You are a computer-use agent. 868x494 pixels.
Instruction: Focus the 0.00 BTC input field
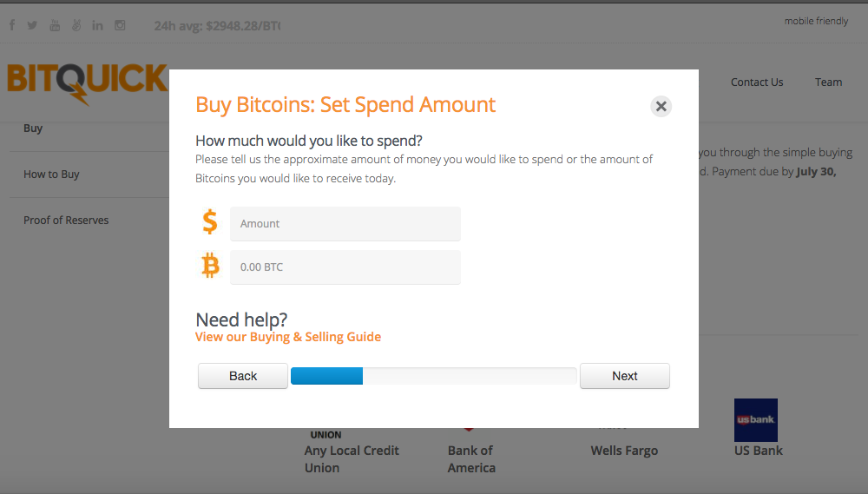345,267
